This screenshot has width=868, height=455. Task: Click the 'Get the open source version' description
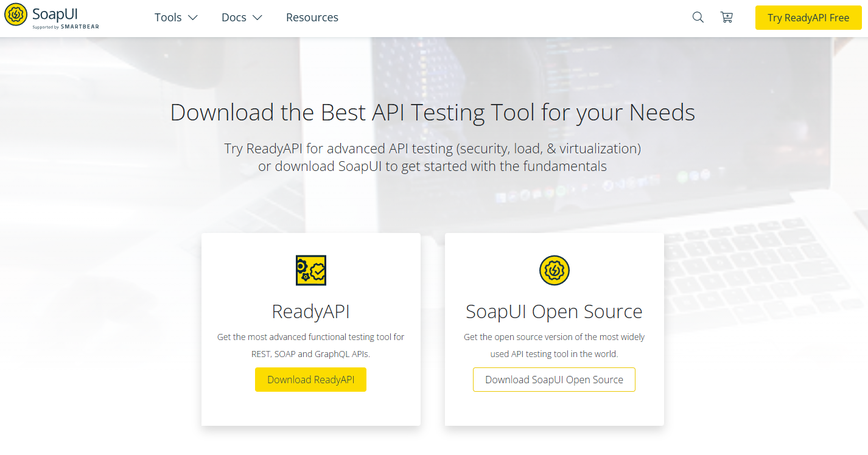tap(554, 345)
